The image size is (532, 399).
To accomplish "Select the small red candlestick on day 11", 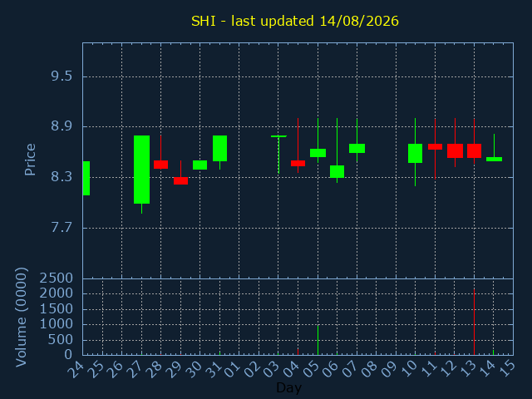I will point(435,146).
